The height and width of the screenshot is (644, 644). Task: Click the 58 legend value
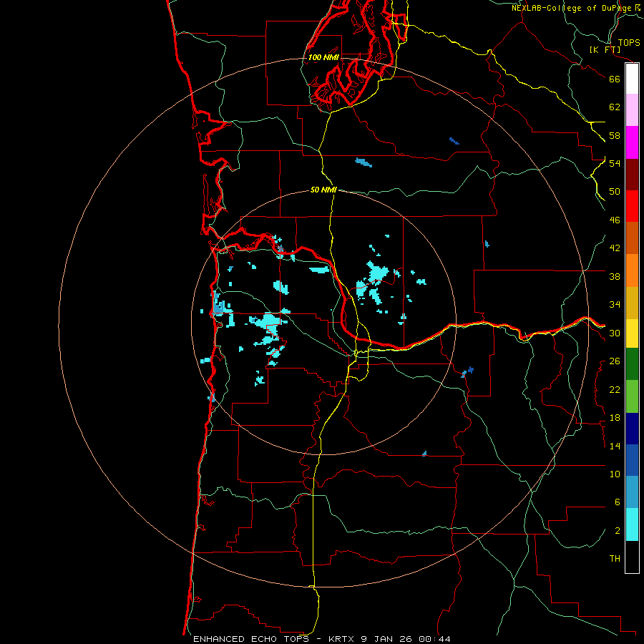click(615, 135)
